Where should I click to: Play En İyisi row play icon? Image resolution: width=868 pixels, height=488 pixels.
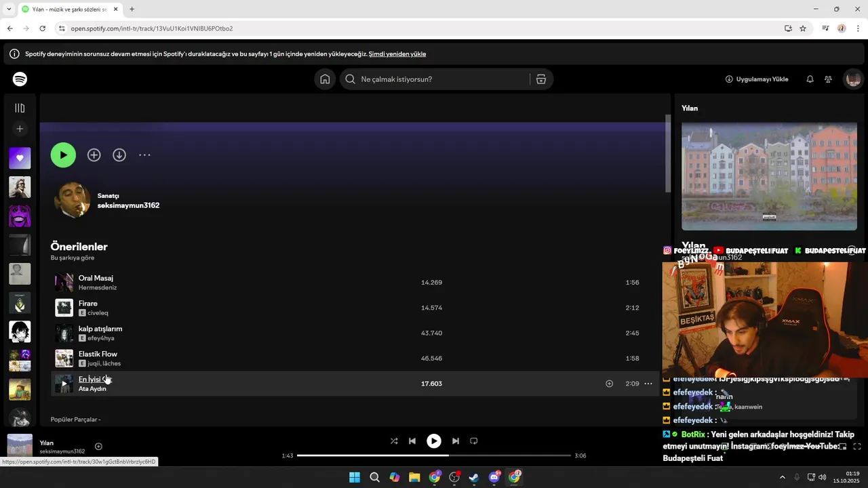(64, 384)
